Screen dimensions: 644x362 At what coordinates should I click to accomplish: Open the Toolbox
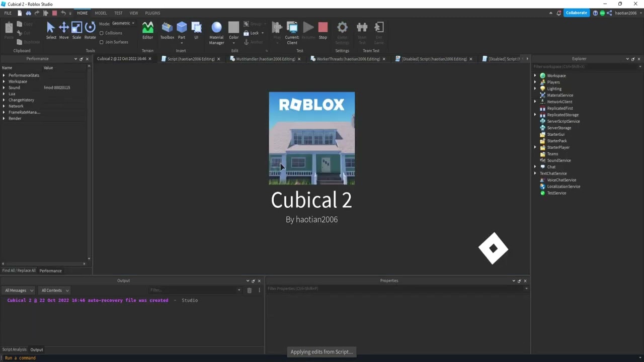[167, 31]
